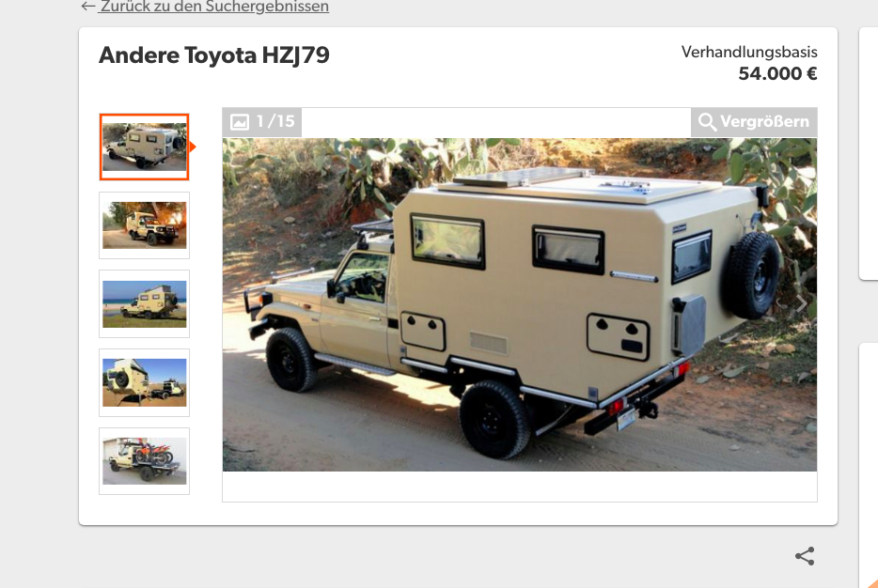Screen dimensions: 878x588
Task: Select thumbnail with detached cabin in desert
Action: (145, 382)
